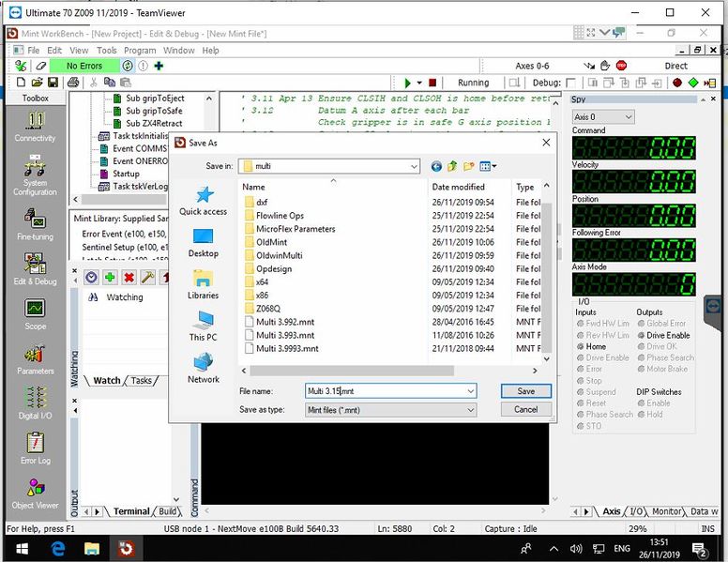The width and height of the screenshot is (728, 562).
Task: Open the Connectivity tool in Toolbox
Action: (x=36, y=127)
